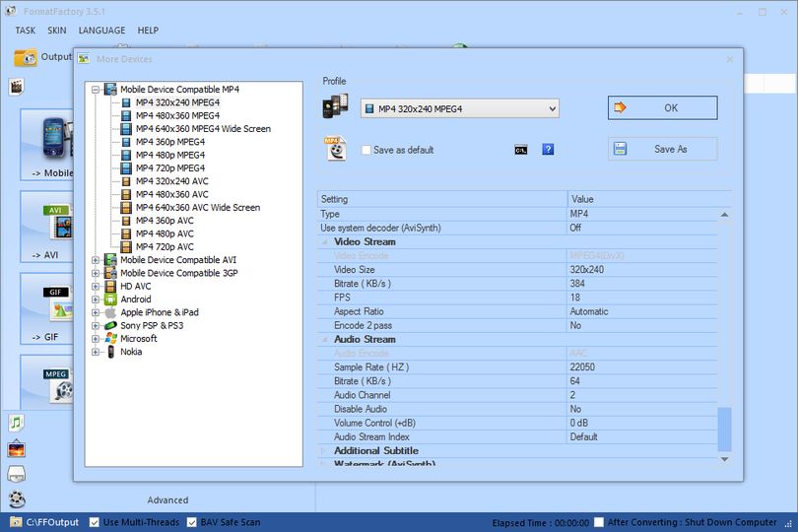Viewport: 798px width, 532px height.
Task: Click the Nokia phone icon in tree
Action: coord(110,352)
